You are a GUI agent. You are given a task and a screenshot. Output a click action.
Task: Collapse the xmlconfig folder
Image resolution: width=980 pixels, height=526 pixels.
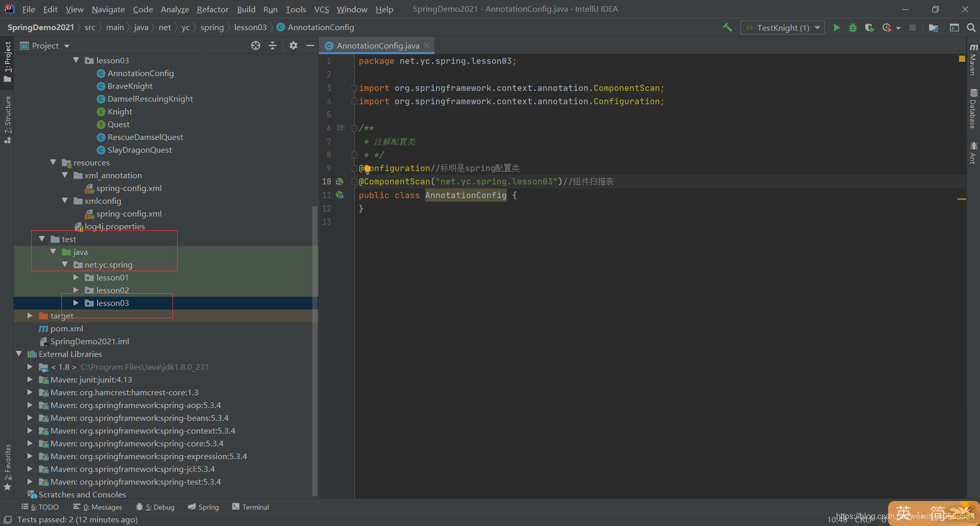(x=65, y=201)
